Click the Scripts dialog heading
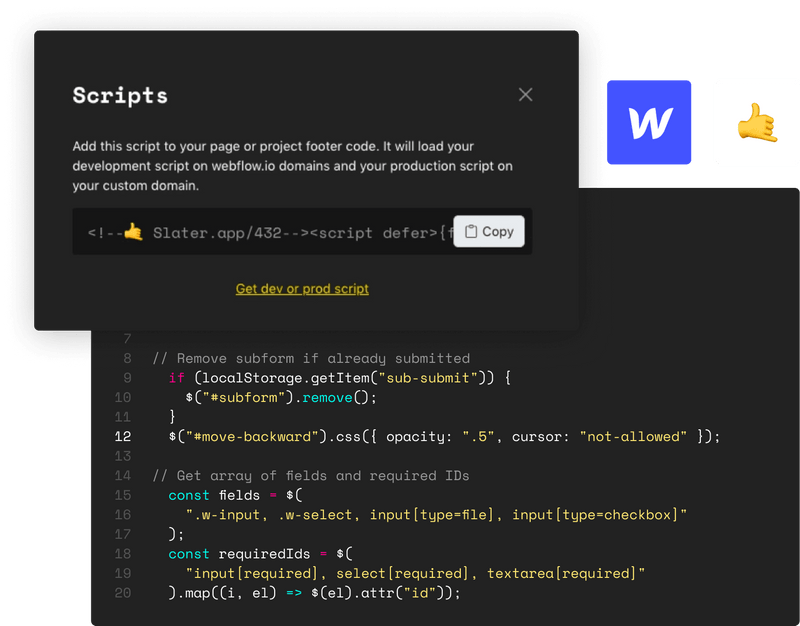 pyautogui.click(x=120, y=96)
